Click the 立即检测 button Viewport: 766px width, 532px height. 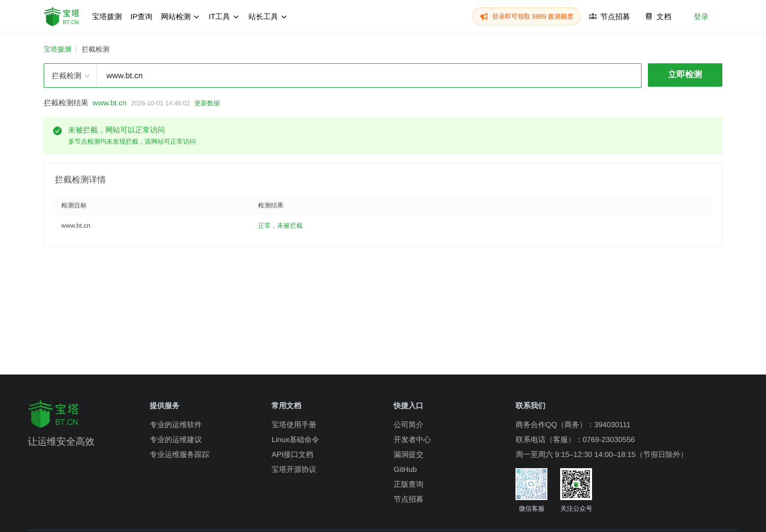coord(685,75)
